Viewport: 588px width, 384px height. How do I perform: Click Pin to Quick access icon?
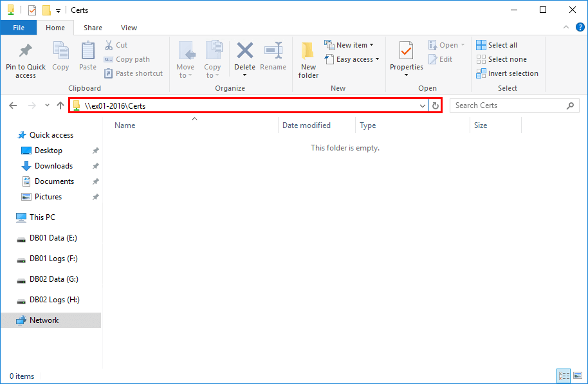(x=26, y=51)
